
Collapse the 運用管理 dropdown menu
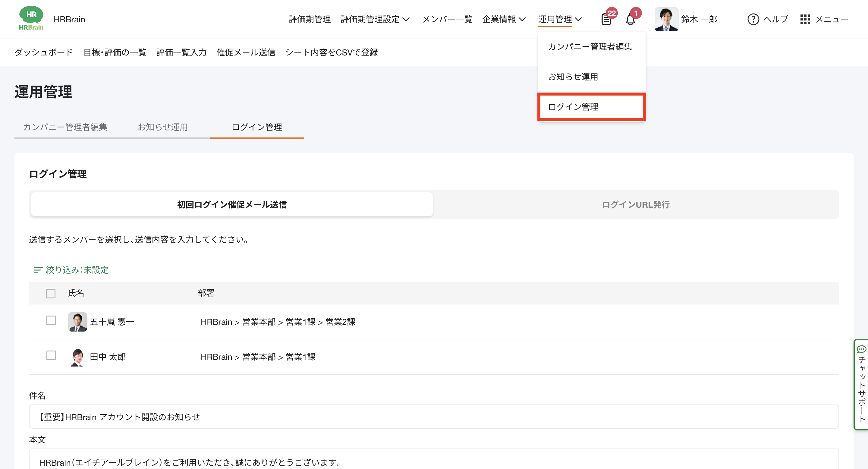tap(560, 19)
